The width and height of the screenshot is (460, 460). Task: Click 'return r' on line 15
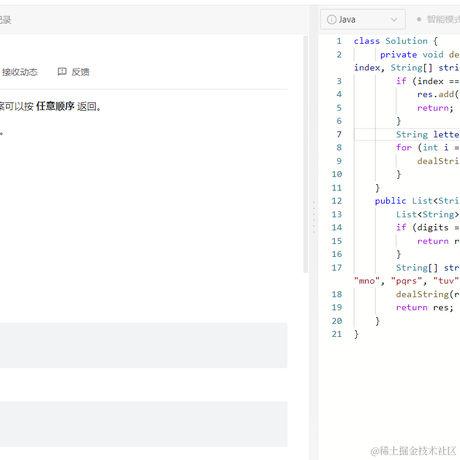(x=438, y=241)
